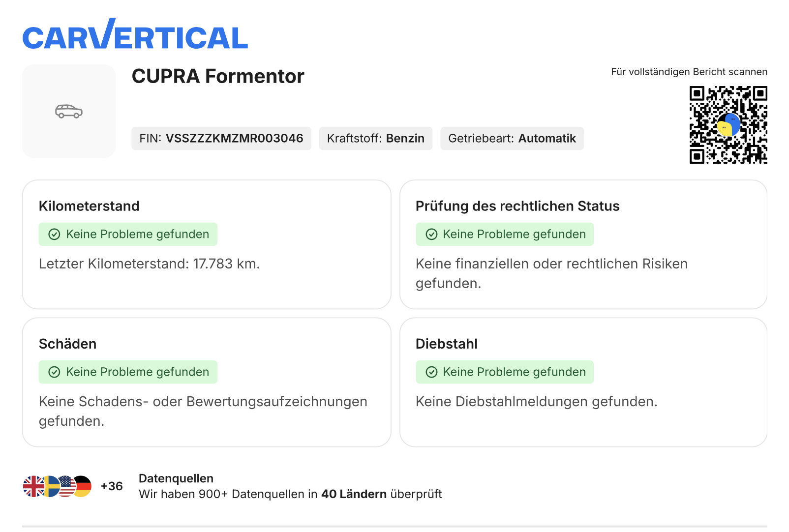Click the CUPRA Formentor title
The width and height of the screenshot is (789, 532).
click(x=218, y=77)
